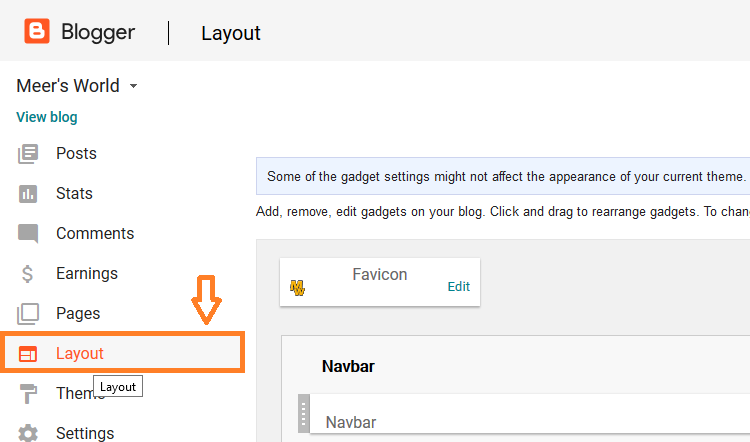Screen dimensions: 750x442
Task: Click the Pages stacked sheets icon
Action: (x=28, y=314)
